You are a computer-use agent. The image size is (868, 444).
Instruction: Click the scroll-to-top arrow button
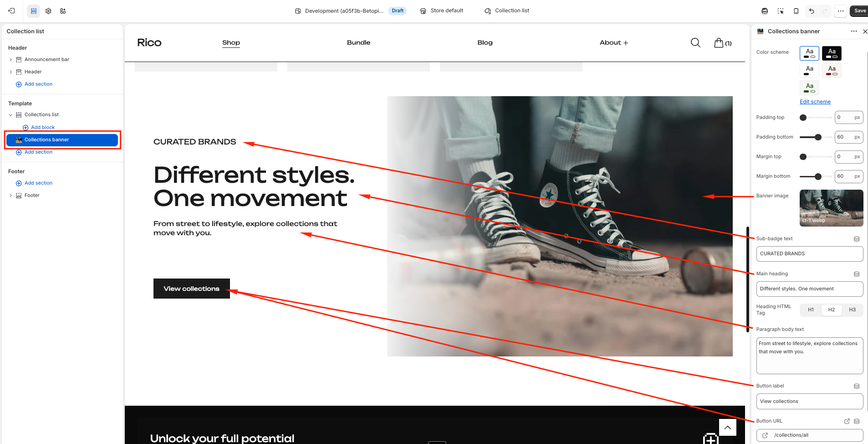click(728, 428)
